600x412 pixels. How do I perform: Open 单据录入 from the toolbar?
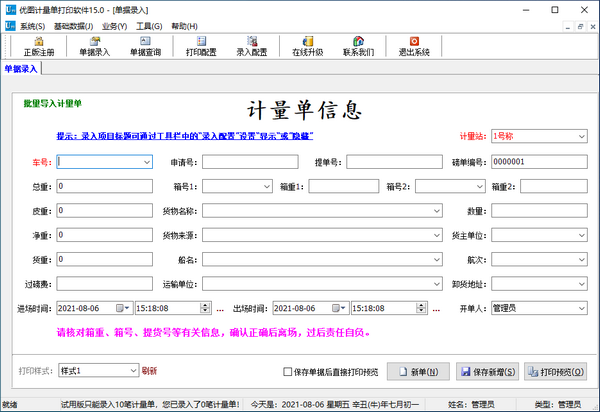(95, 45)
